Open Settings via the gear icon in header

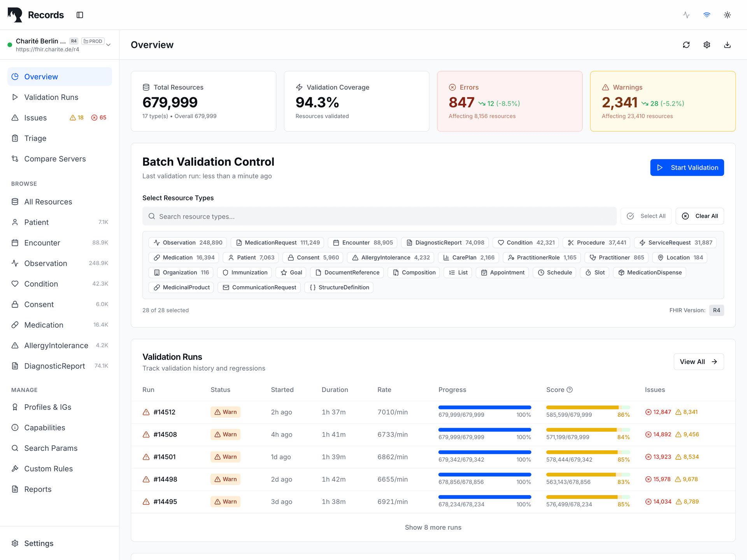point(707,45)
